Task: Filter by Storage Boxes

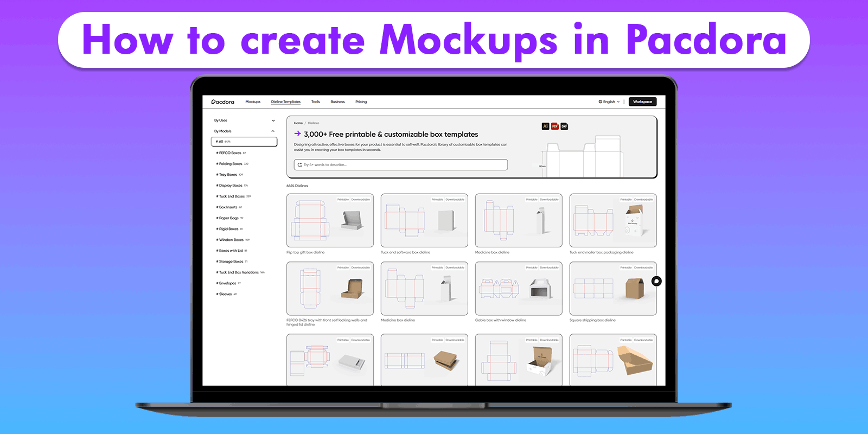Action: click(x=232, y=261)
